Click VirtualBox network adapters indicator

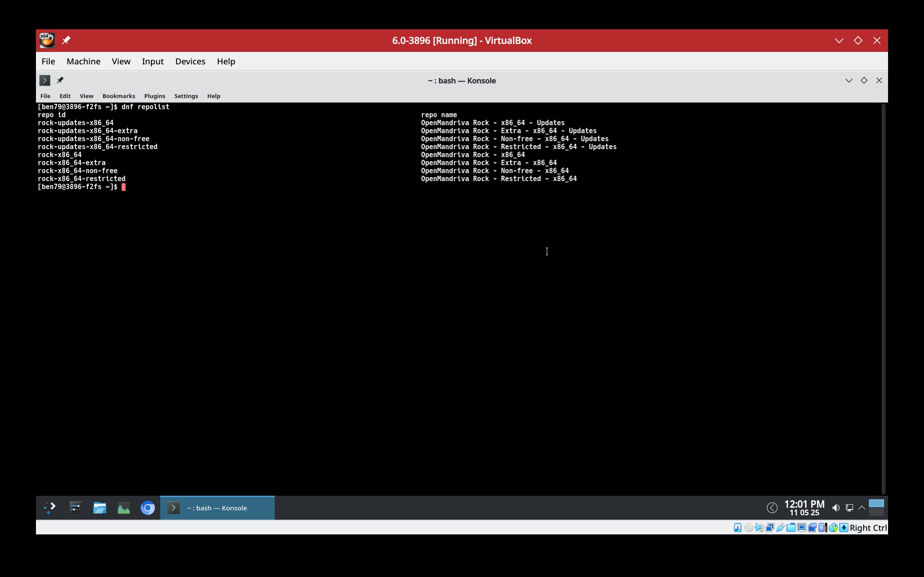click(770, 528)
